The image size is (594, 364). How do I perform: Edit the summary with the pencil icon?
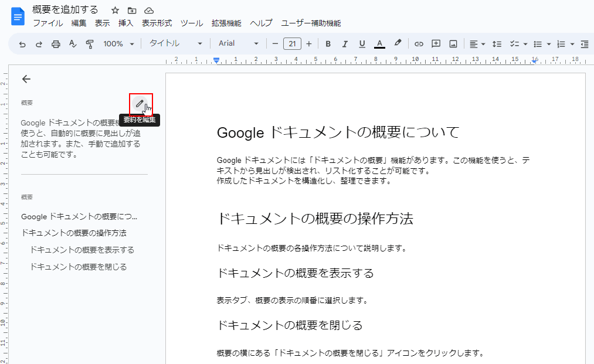tap(140, 103)
